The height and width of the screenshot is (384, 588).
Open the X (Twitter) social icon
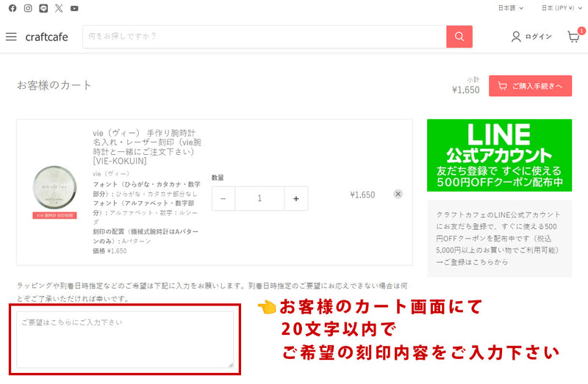point(59,8)
